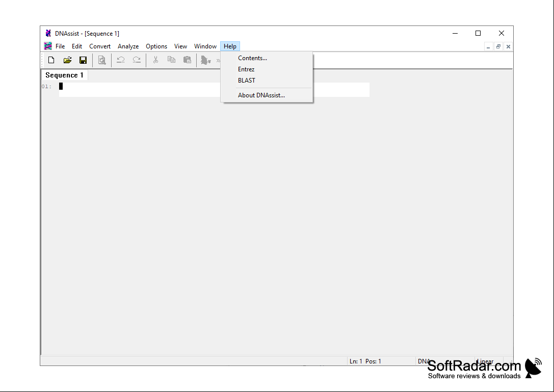Choose Contents... from the Help menu

tap(267, 58)
